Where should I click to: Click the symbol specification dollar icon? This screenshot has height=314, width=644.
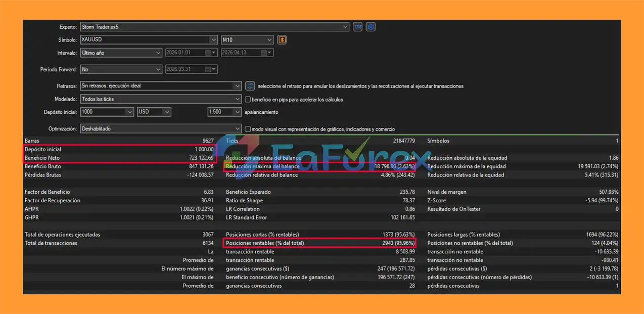tap(282, 39)
